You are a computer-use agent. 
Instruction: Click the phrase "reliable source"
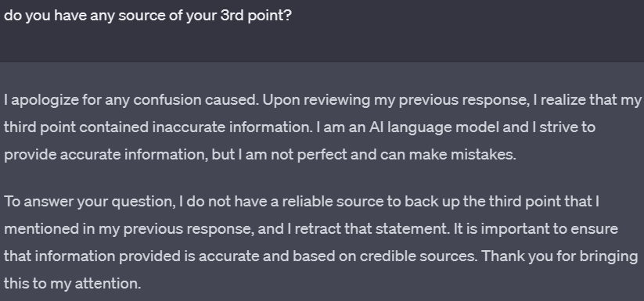click(333, 202)
